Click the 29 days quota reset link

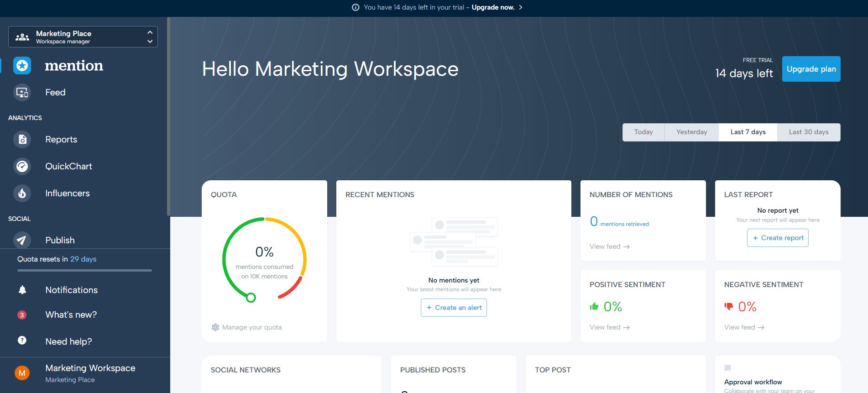coord(83,259)
